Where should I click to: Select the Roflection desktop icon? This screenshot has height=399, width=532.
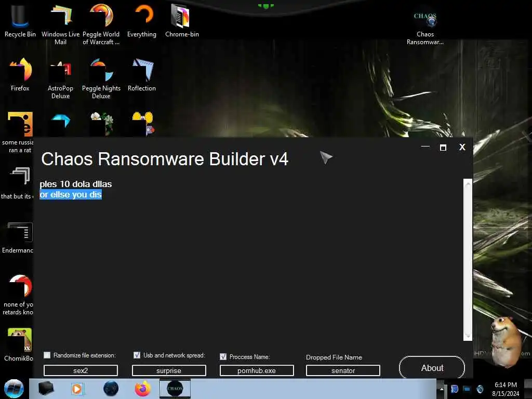click(142, 75)
